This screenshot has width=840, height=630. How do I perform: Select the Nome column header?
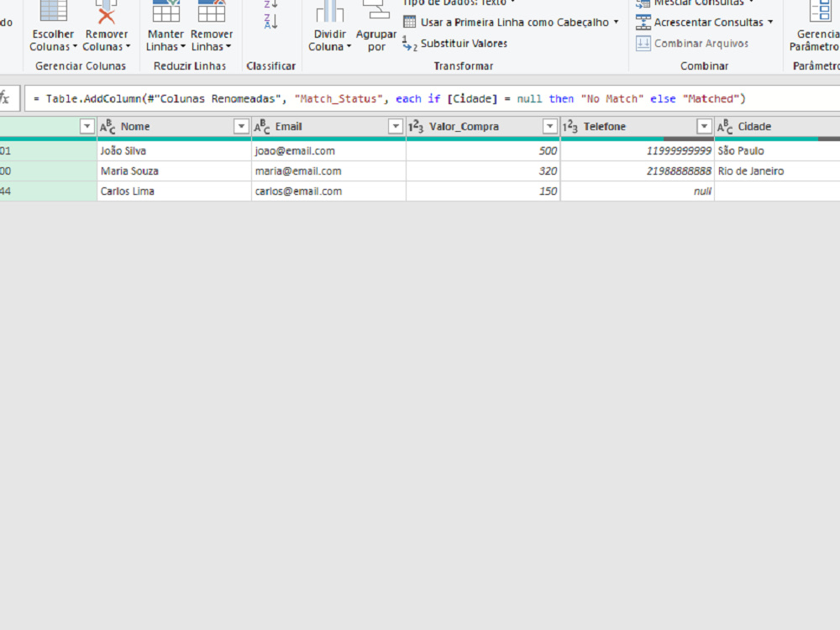point(174,127)
